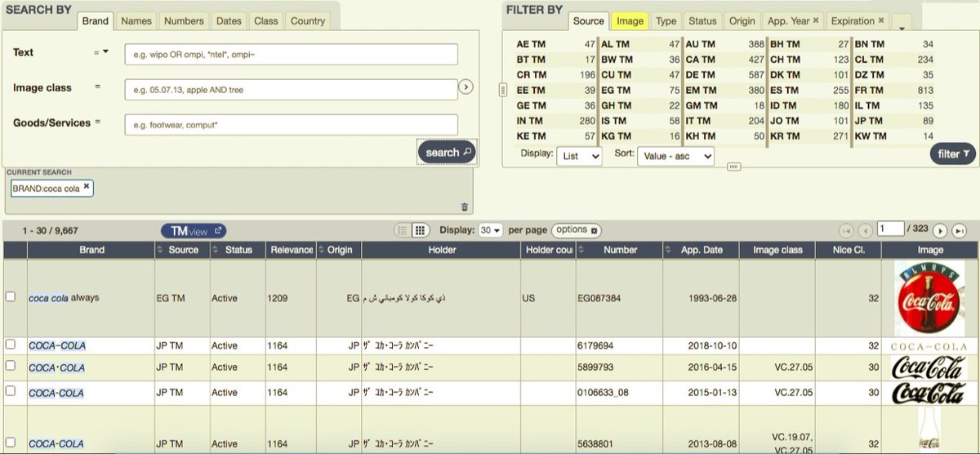Sort by Number column arrows
This screenshot has height=454, width=980.
[581, 250]
